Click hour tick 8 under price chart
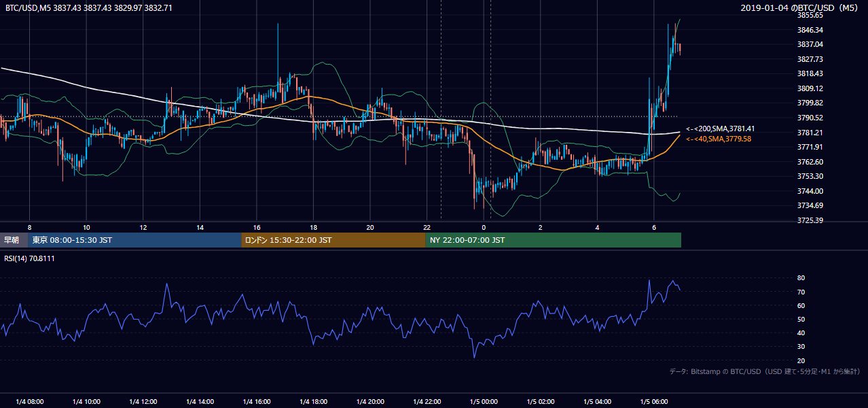This screenshot has height=408, width=868. tap(29, 227)
